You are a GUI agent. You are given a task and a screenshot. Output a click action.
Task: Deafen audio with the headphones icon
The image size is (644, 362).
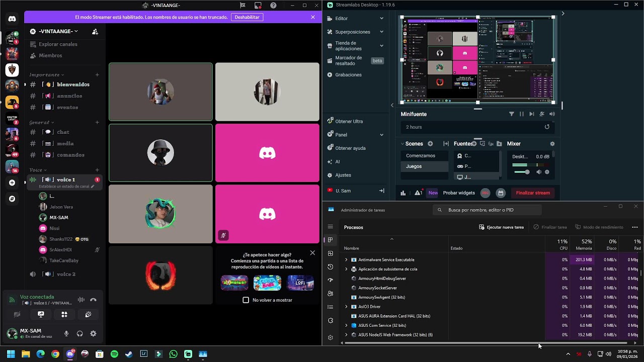tap(79, 333)
